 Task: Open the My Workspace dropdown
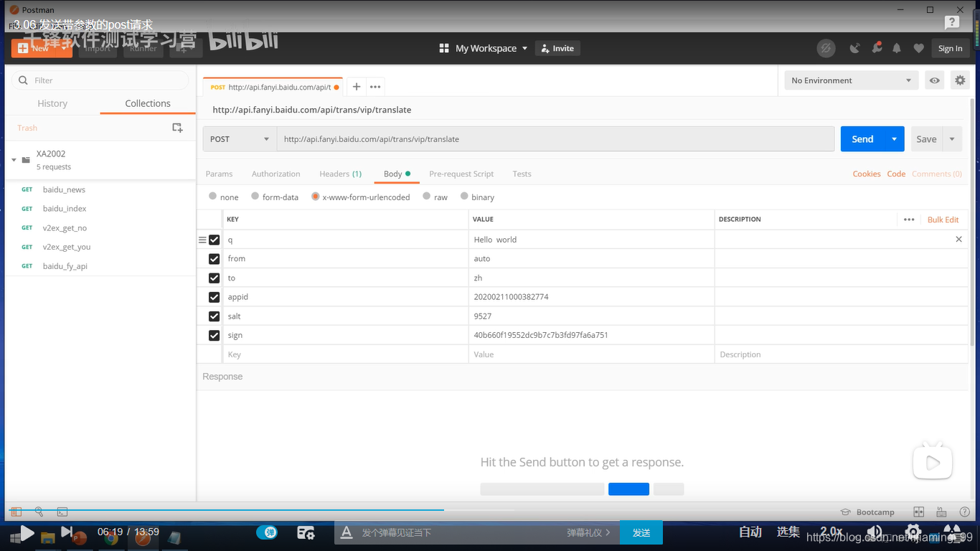click(x=492, y=48)
